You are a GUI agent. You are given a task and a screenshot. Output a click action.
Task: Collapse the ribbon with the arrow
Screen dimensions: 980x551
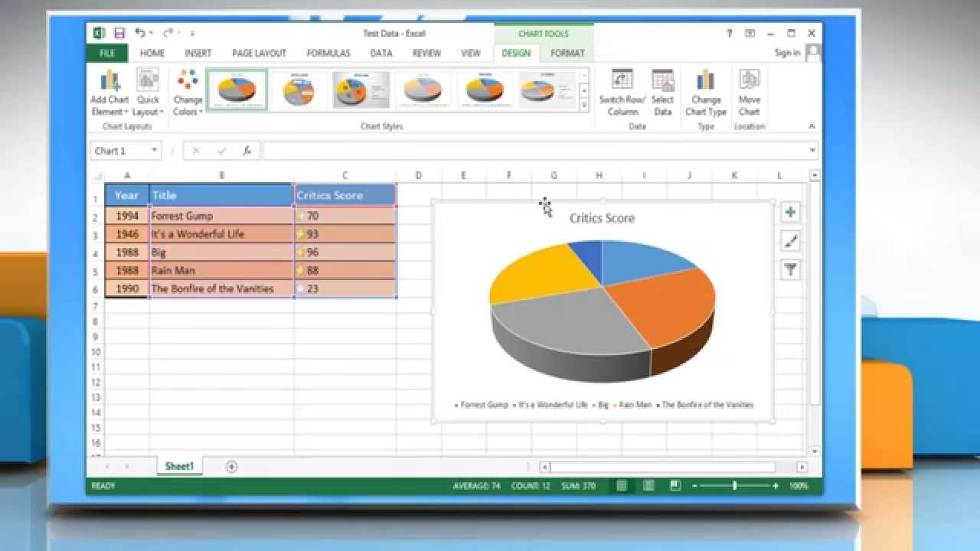[x=812, y=126]
